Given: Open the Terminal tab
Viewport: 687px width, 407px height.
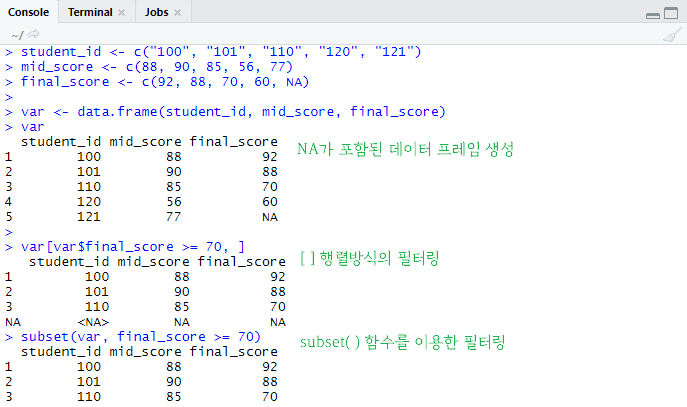Looking at the screenshot, I should coord(90,12).
